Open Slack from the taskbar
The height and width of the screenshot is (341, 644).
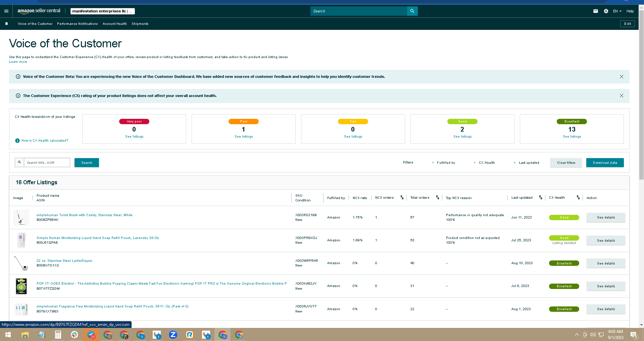(74, 335)
